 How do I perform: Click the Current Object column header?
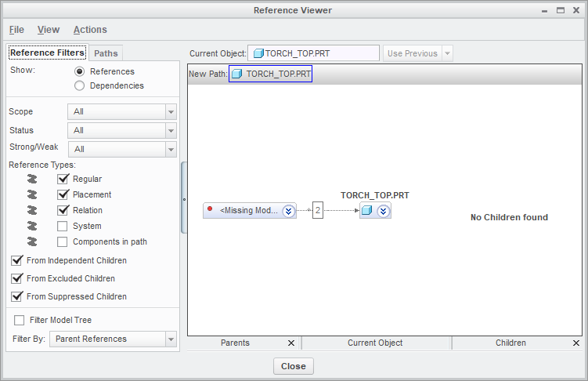(x=375, y=343)
